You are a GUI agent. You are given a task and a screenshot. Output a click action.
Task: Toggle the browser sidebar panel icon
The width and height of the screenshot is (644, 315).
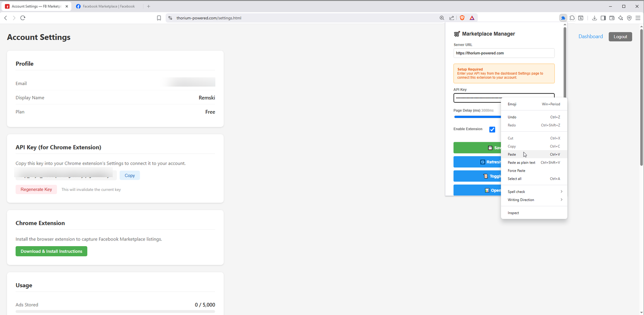pyautogui.click(x=603, y=18)
